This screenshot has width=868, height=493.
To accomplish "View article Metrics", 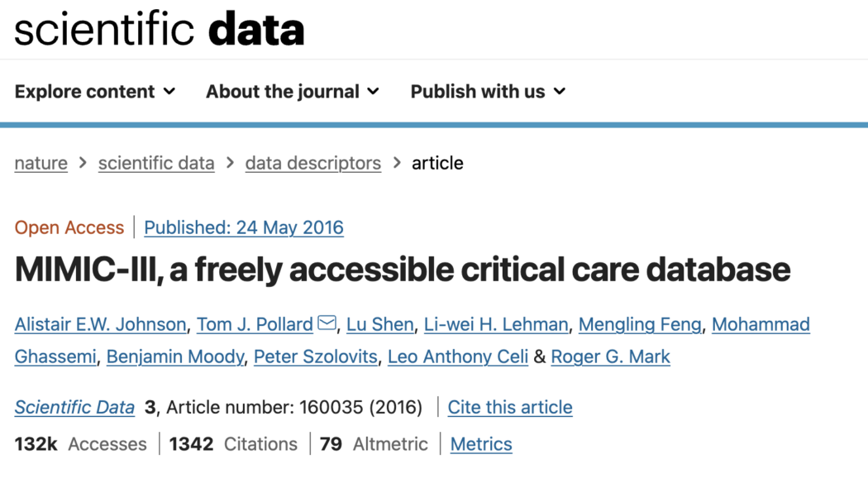I will coord(481,444).
